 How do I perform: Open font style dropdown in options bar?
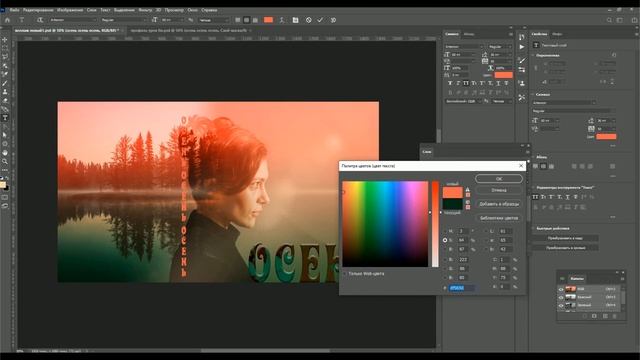(123, 20)
